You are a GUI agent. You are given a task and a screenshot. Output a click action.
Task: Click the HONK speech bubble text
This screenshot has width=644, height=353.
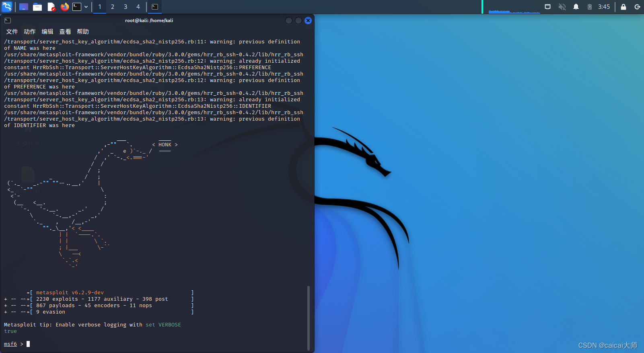pos(165,145)
